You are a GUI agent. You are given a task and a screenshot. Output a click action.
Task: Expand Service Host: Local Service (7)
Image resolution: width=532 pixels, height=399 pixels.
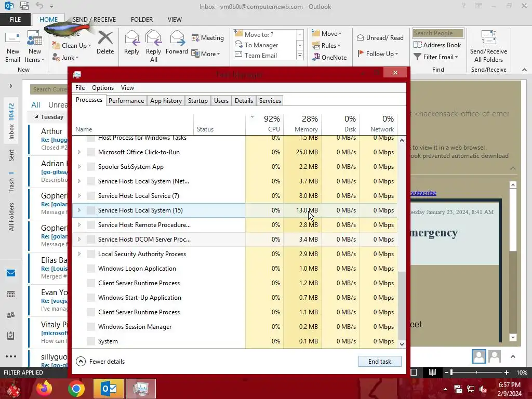click(x=79, y=196)
